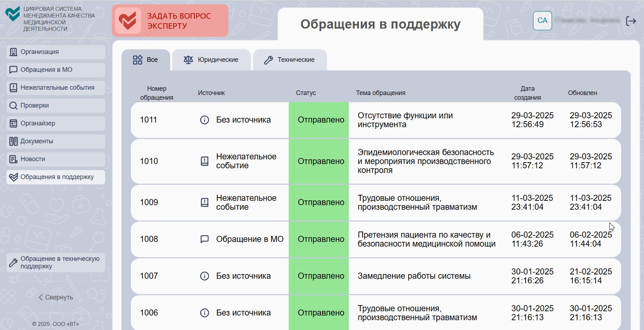Click topic Замедление работы системы
This screenshot has height=330, width=644.
[414, 276]
